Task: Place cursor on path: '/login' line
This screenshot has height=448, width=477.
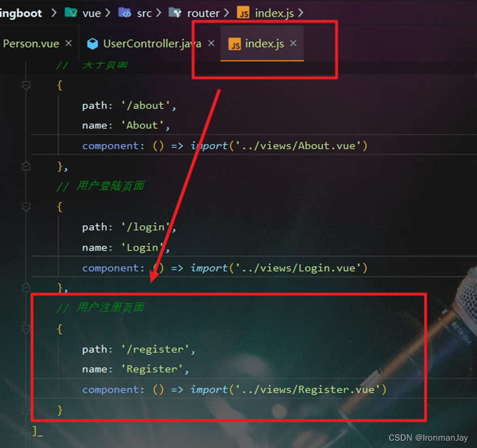Action: pos(129,227)
